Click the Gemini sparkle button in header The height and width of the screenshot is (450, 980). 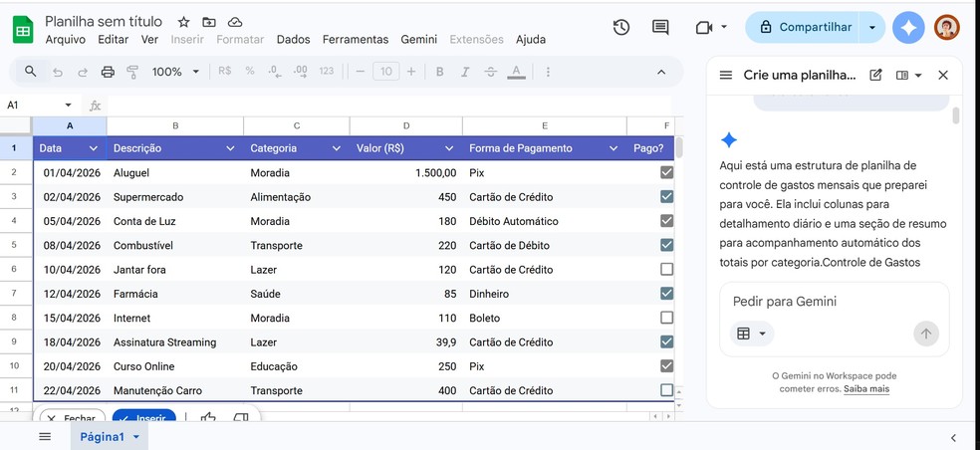(908, 27)
